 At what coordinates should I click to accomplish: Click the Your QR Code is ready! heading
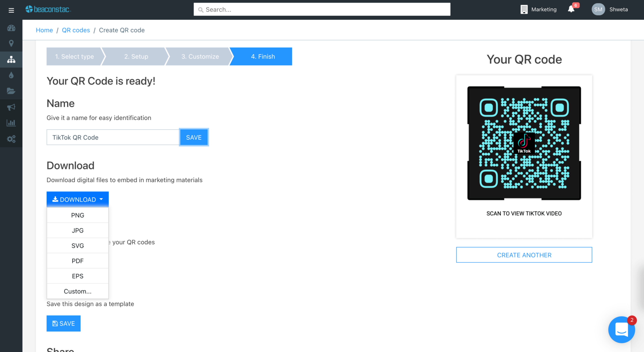(101, 81)
